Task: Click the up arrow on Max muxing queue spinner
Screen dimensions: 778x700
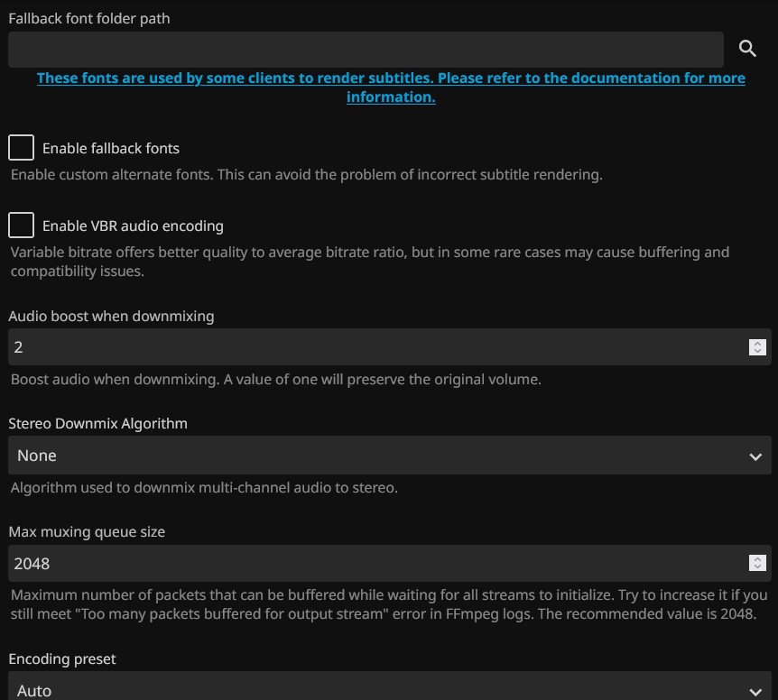Action: (x=757, y=559)
